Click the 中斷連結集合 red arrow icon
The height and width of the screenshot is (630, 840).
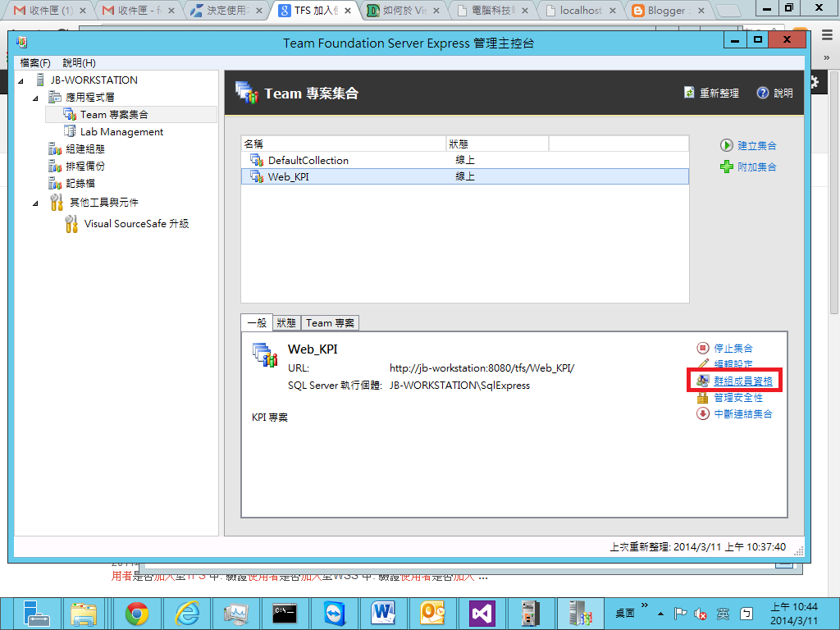703,413
